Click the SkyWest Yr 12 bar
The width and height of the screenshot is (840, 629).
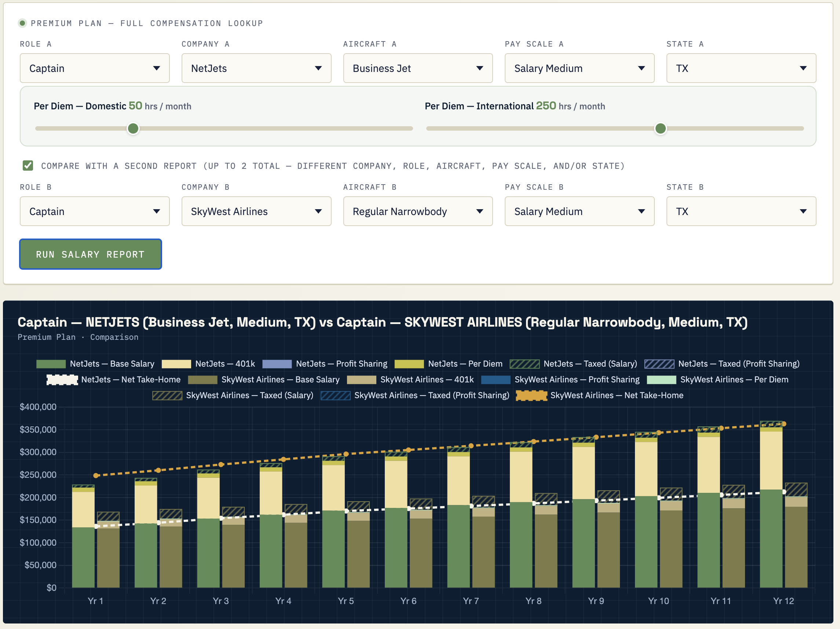(796, 535)
